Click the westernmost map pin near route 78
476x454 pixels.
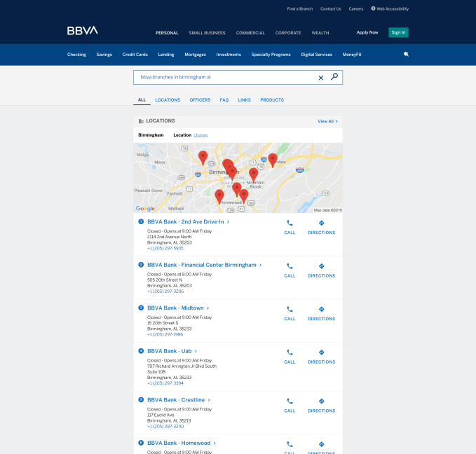203,158
